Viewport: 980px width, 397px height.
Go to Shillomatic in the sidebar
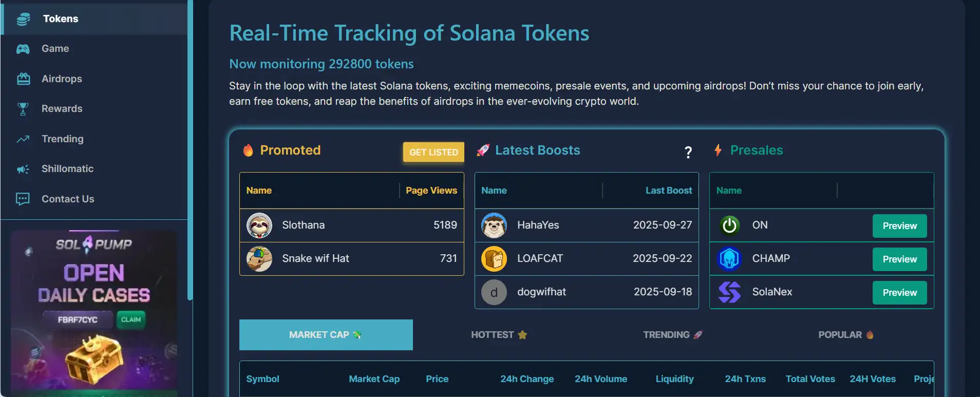(67, 168)
